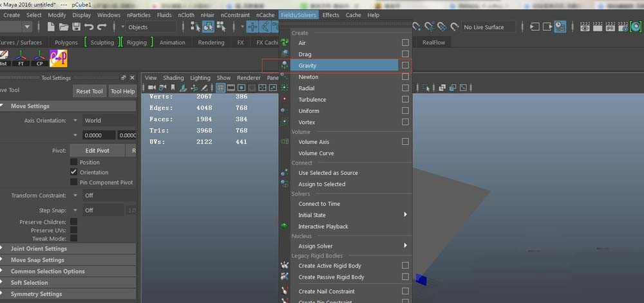Enable the Position pivot checkbox

click(x=74, y=162)
